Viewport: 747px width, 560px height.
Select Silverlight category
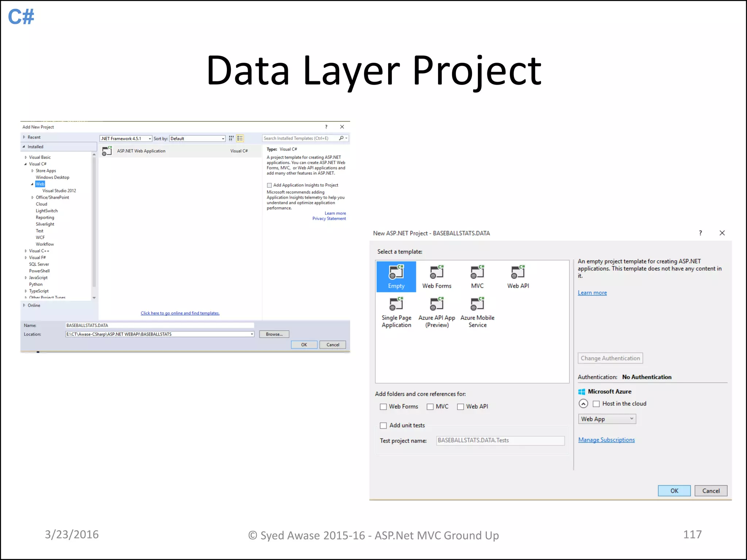[45, 224]
